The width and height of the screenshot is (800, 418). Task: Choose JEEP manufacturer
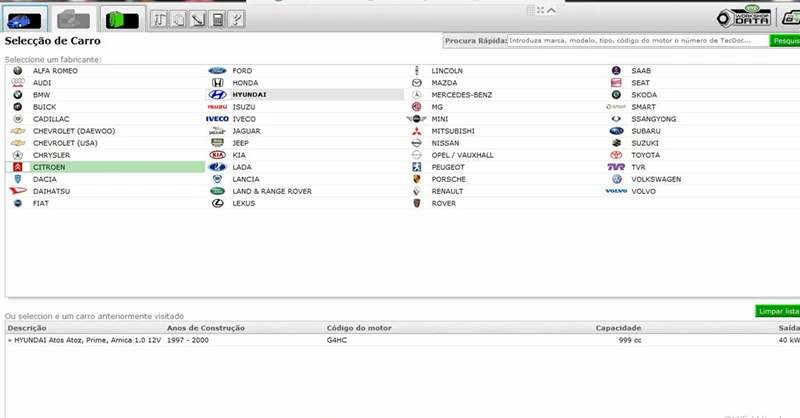pos(240,143)
